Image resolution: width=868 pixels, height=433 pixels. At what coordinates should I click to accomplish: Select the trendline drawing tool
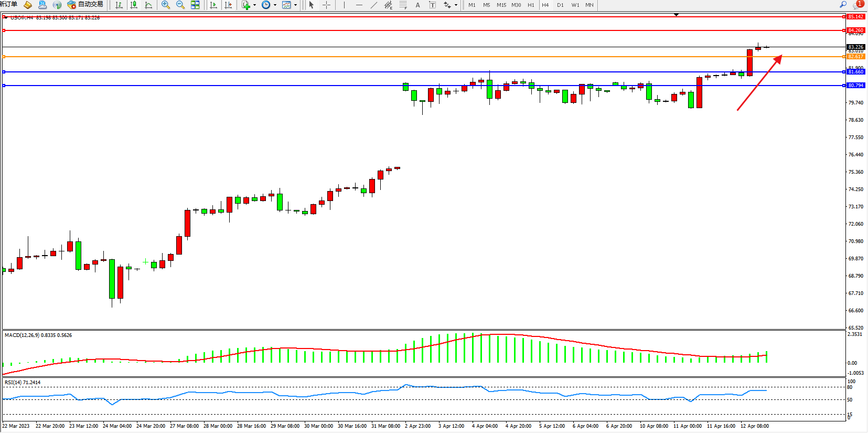(x=373, y=5)
